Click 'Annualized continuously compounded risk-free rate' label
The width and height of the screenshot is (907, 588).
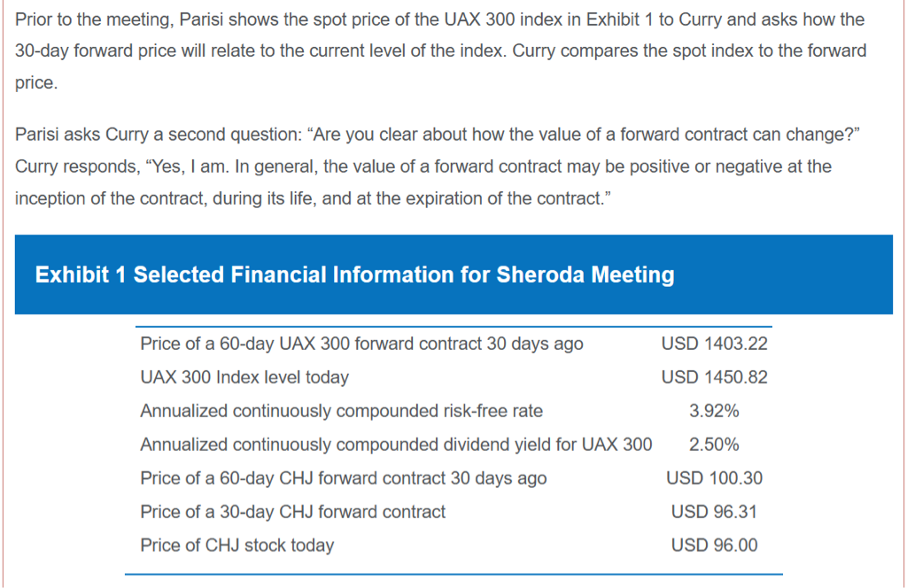click(341, 411)
